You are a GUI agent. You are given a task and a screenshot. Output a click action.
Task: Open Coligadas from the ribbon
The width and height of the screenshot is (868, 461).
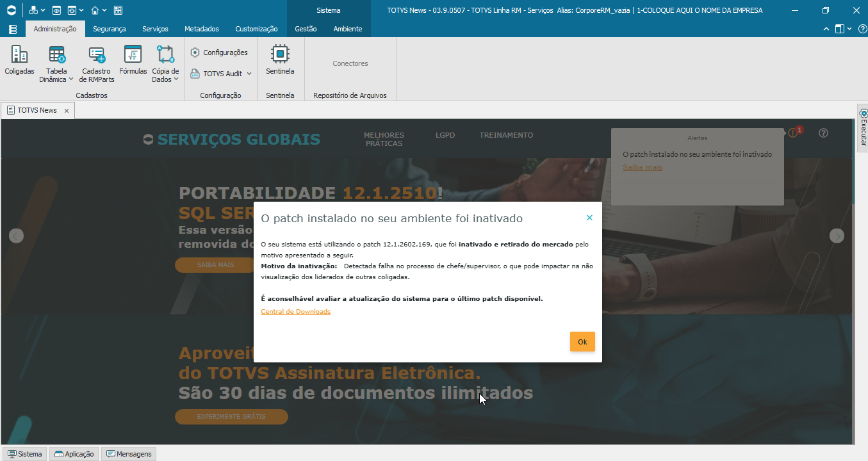point(20,61)
